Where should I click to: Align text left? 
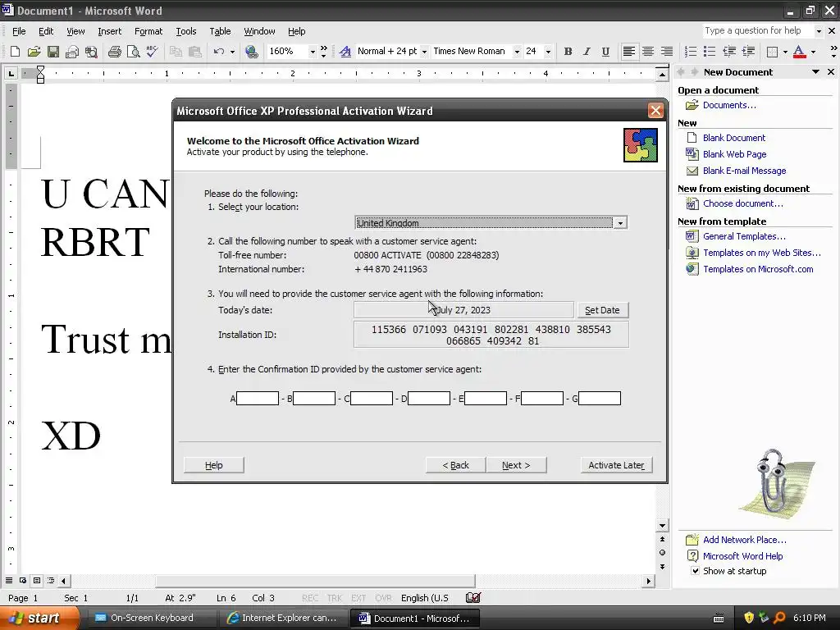(629, 52)
